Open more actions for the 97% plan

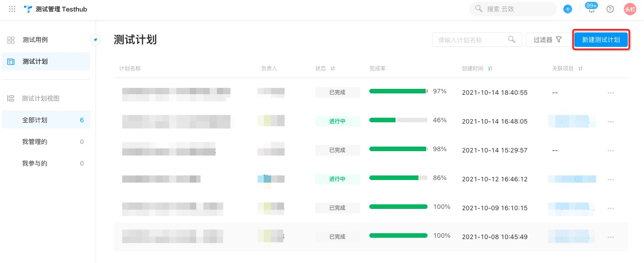(x=611, y=93)
